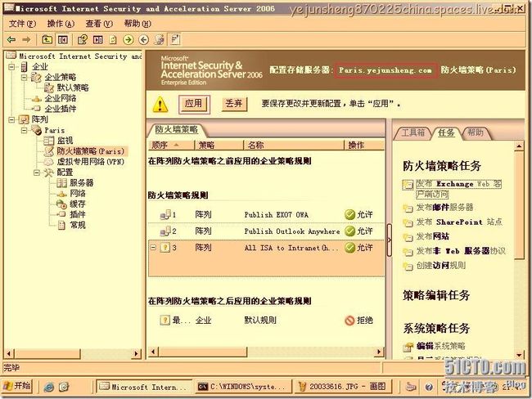The image size is (532, 399).
Task: Sort by the 名称 column header
Action: [x=294, y=145]
